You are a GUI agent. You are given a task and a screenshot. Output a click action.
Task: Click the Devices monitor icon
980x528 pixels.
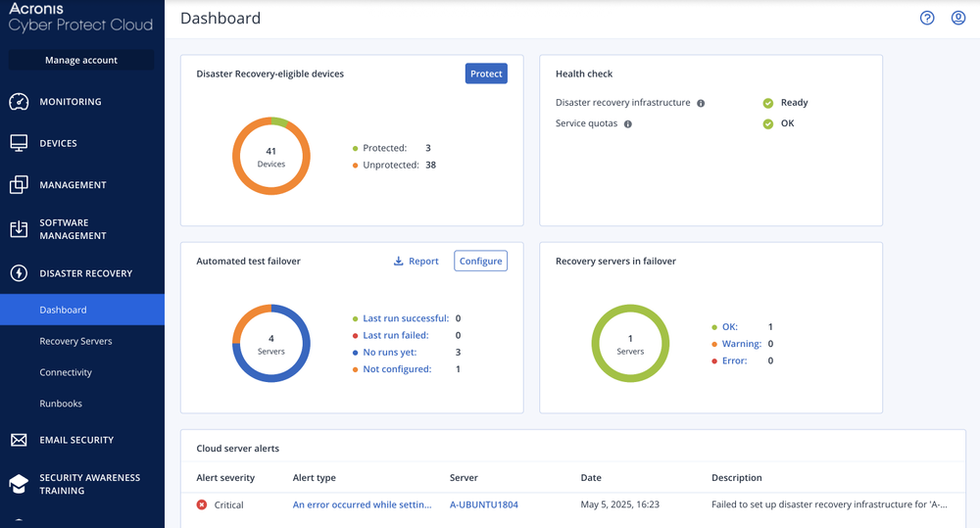19,143
